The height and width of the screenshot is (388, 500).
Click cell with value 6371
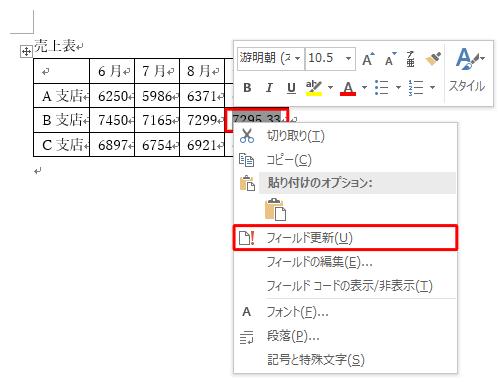[202, 96]
